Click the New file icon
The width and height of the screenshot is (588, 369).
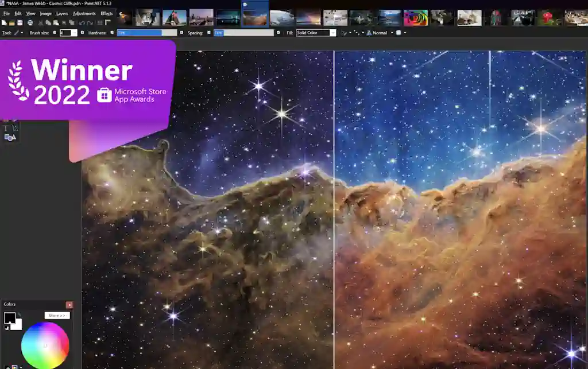coord(4,22)
